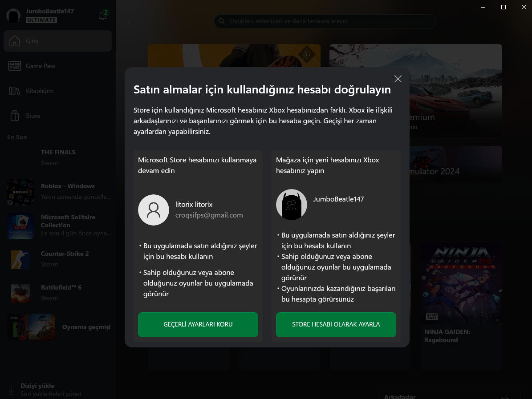Click JumboBeatle147 monster avatar in dialog
Screen dimensions: 532x399
[x=292, y=205]
